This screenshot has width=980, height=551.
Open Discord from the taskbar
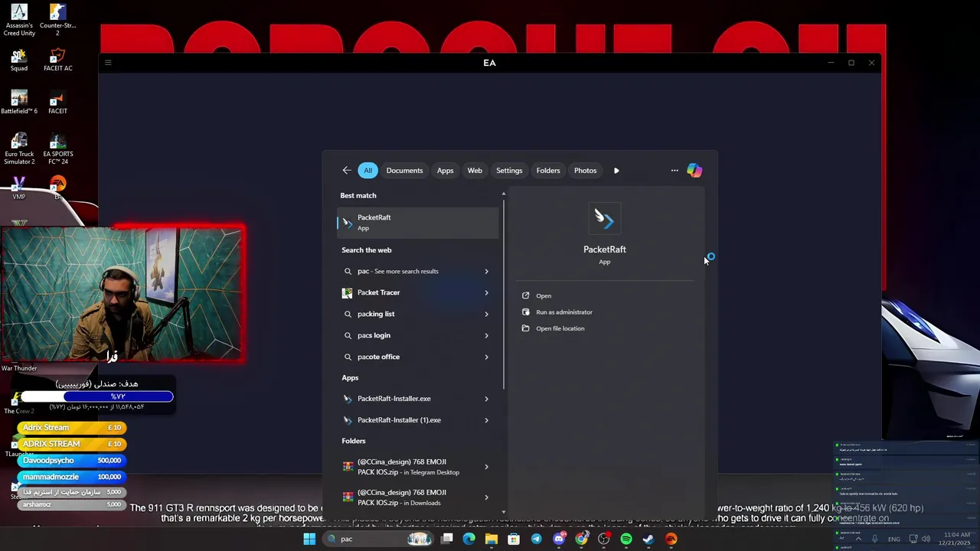point(559,539)
